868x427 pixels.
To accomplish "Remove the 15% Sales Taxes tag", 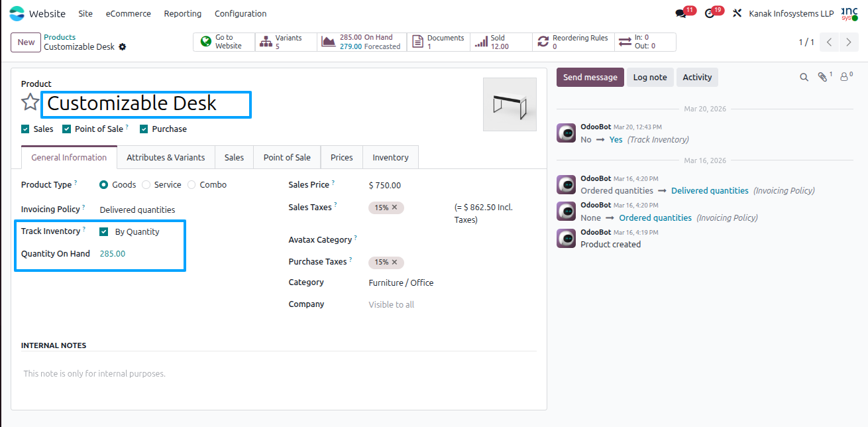I will tap(394, 208).
